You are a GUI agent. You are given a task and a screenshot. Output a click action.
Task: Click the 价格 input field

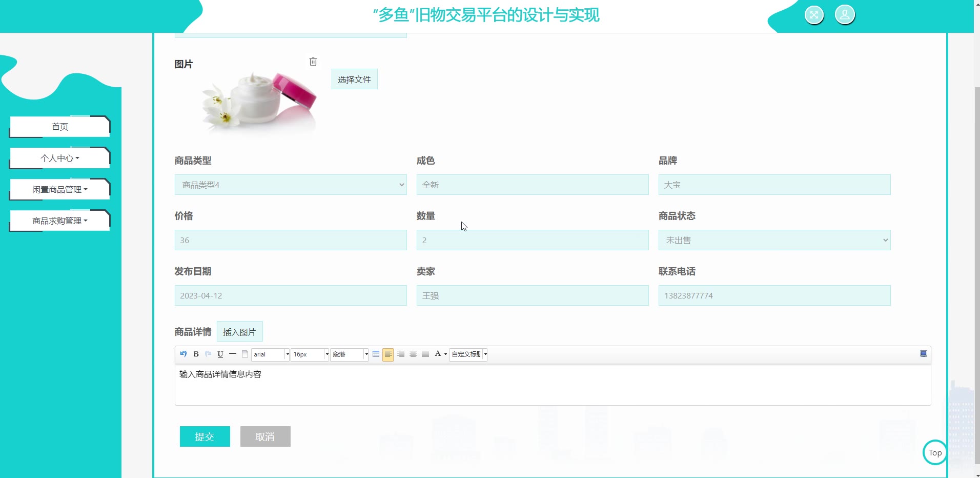click(290, 240)
